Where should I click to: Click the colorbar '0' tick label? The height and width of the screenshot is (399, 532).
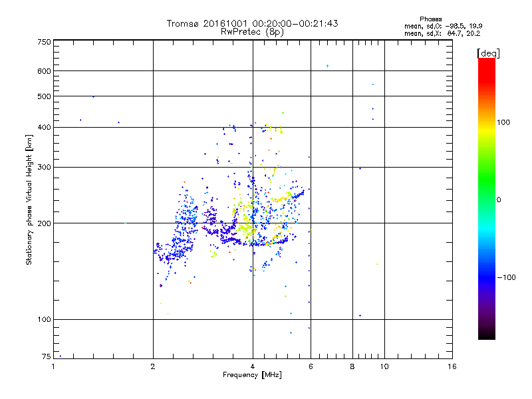(498, 200)
